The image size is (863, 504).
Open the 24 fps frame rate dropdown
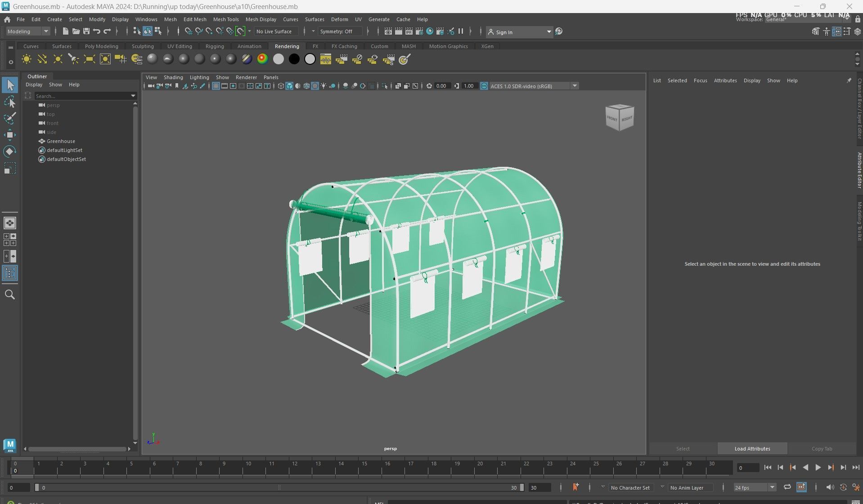tap(755, 488)
